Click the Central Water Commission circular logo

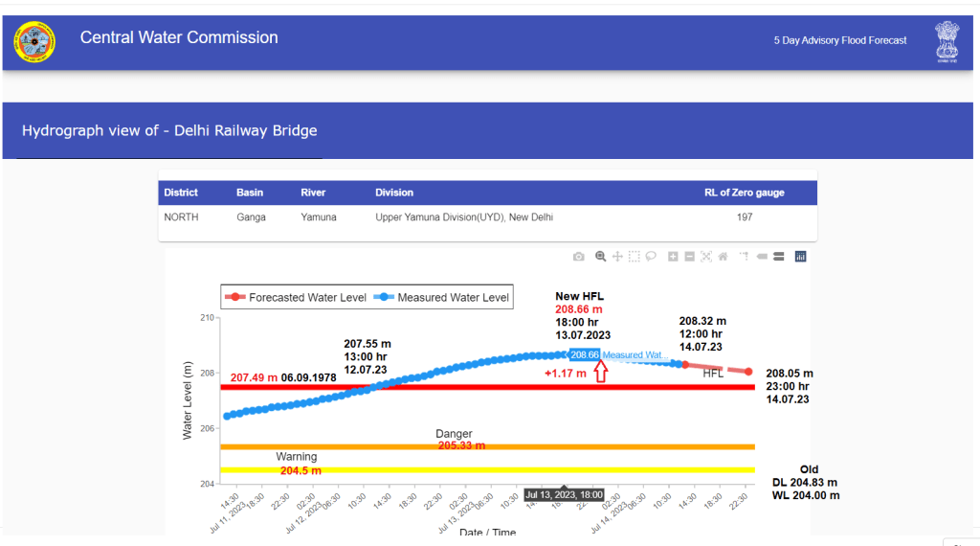[34, 41]
